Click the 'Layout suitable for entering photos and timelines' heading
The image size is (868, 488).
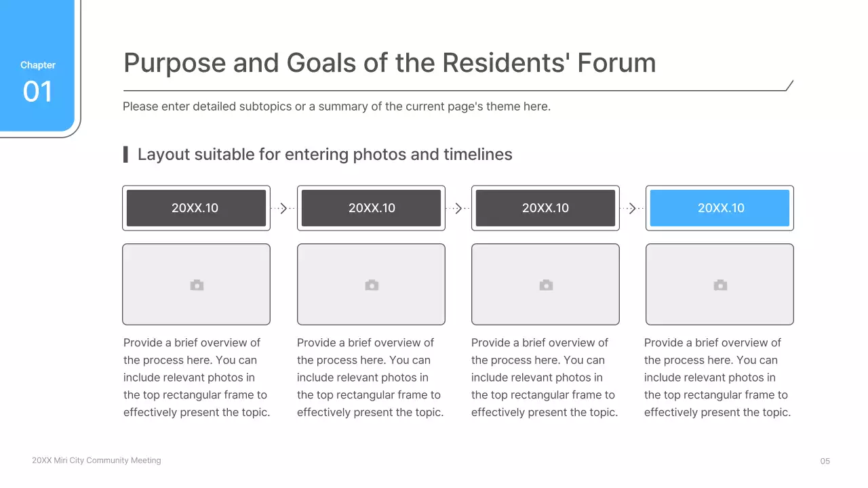325,155
